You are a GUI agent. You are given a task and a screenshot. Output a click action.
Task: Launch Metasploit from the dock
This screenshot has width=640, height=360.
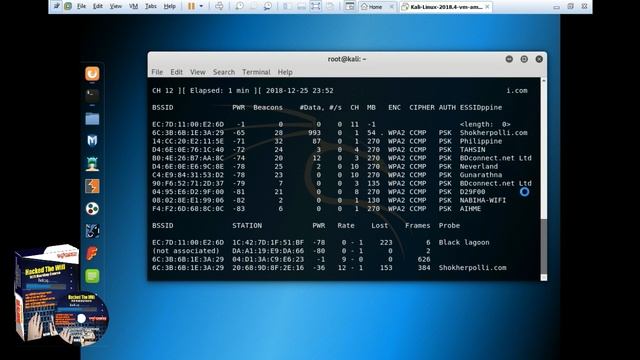(x=92, y=141)
